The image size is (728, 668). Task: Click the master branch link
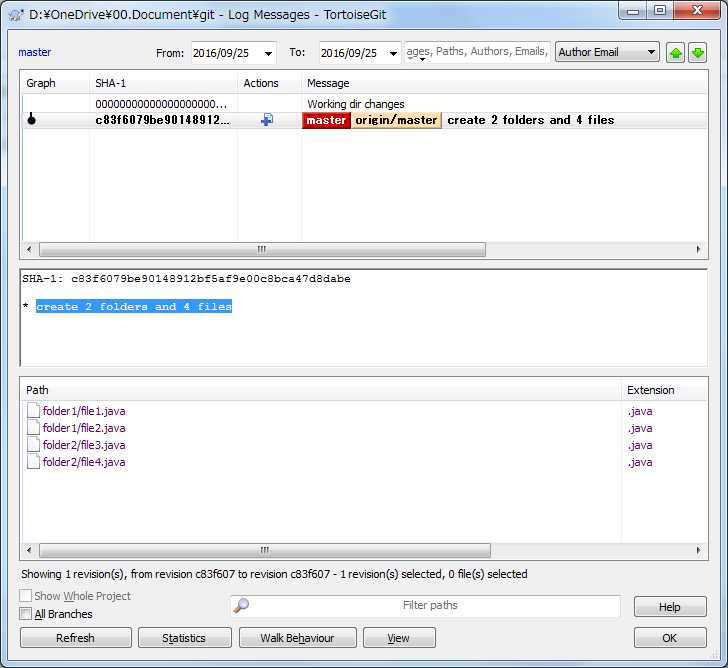(35, 52)
